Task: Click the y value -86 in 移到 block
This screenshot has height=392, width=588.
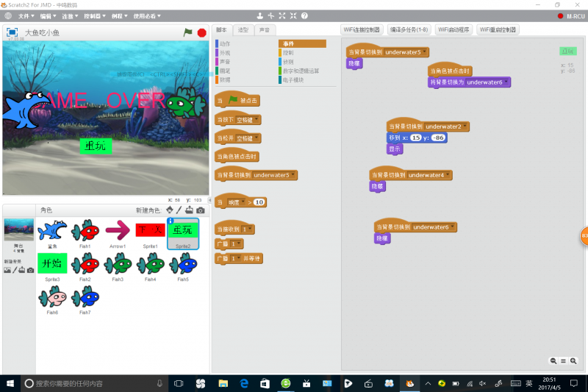Action: [x=438, y=138]
